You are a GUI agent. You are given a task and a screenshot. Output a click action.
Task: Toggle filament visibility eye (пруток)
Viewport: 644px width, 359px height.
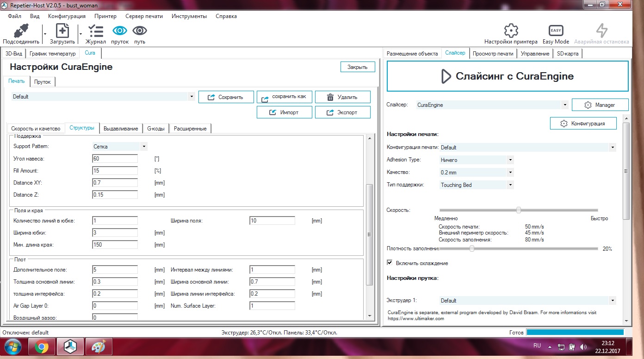pos(120,31)
